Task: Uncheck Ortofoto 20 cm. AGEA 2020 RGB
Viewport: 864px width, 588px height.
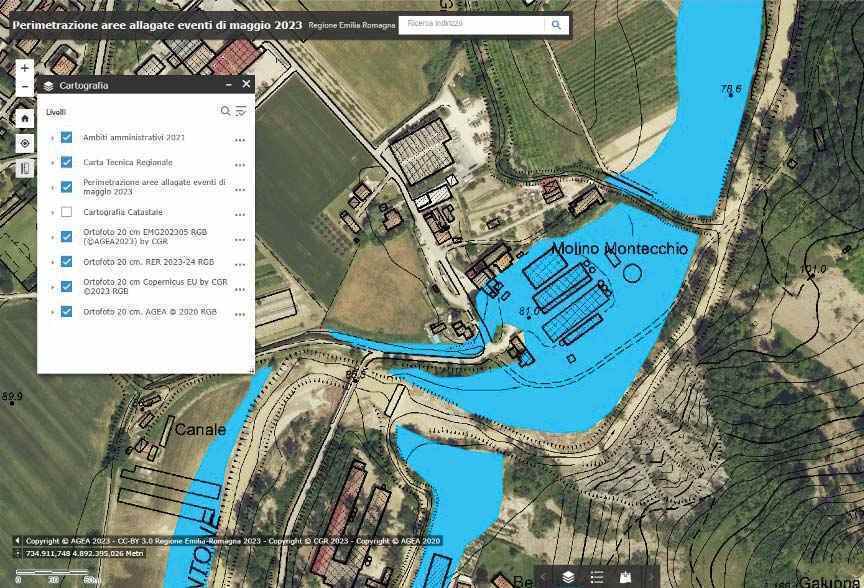Action: click(x=66, y=311)
